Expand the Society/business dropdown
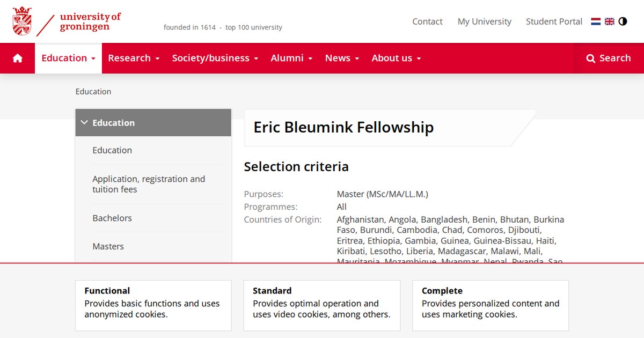 [x=215, y=58]
